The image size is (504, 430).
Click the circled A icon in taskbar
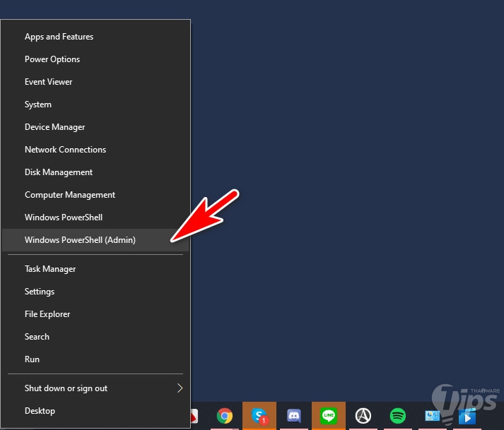tap(363, 416)
